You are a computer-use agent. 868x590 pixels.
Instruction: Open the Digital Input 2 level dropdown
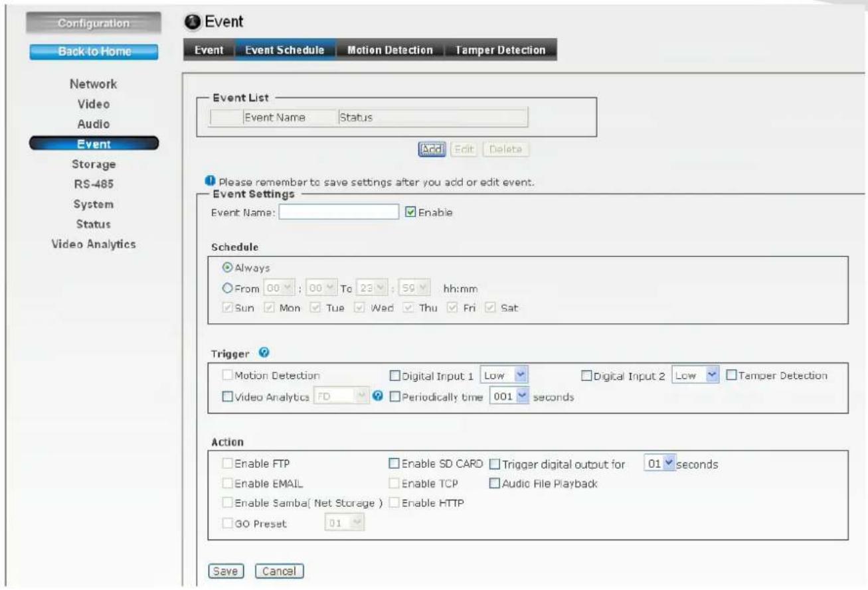[695, 376]
